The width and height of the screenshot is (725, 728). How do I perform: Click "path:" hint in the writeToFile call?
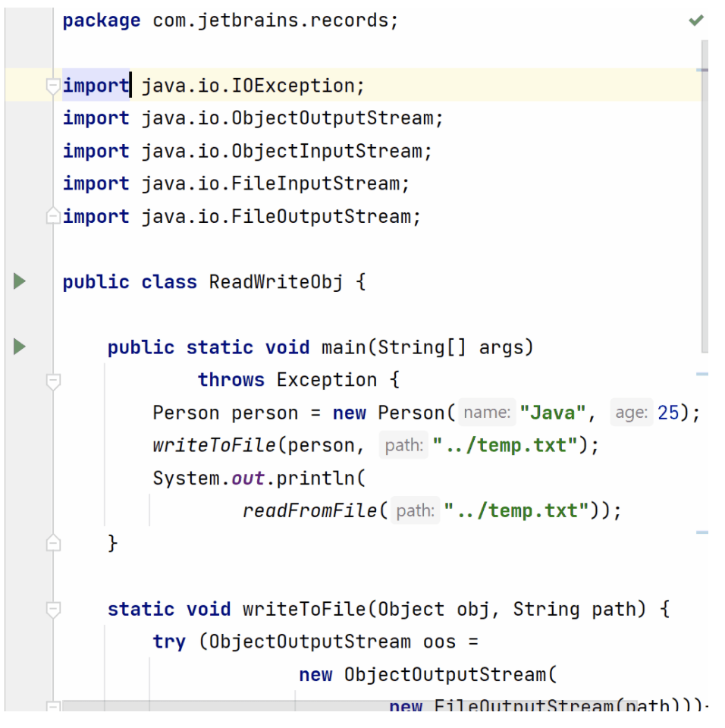point(403,446)
